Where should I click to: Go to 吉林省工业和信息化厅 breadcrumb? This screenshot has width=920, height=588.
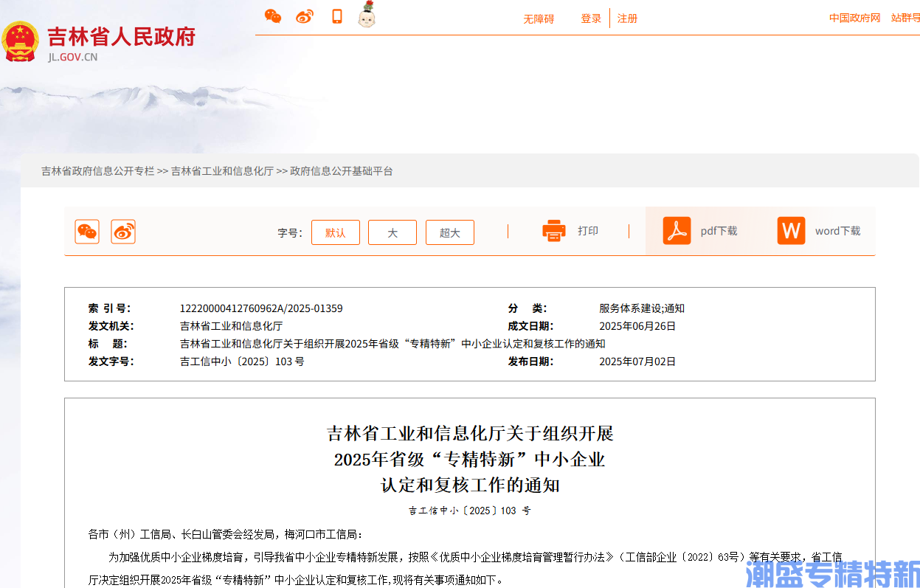click(x=222, y=171)
